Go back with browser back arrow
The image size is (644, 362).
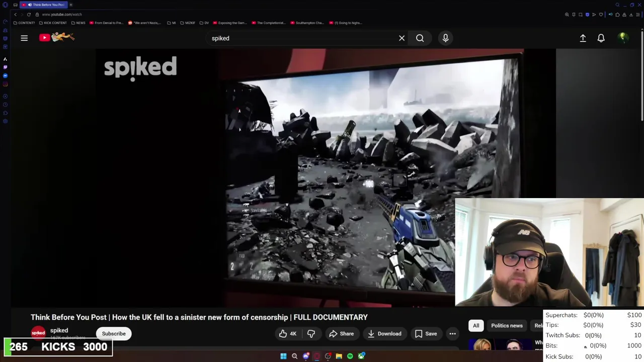15,15
